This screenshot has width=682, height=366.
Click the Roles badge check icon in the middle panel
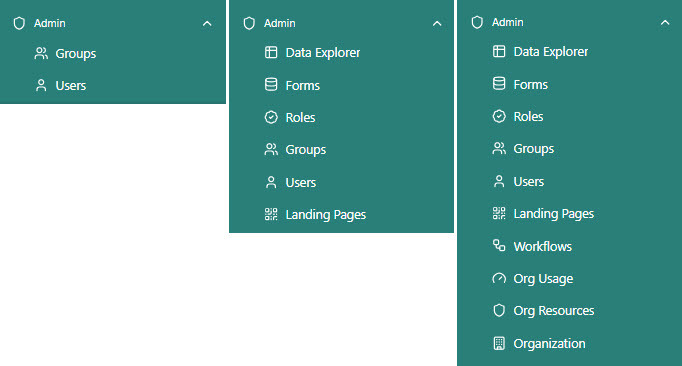(271, 117)
